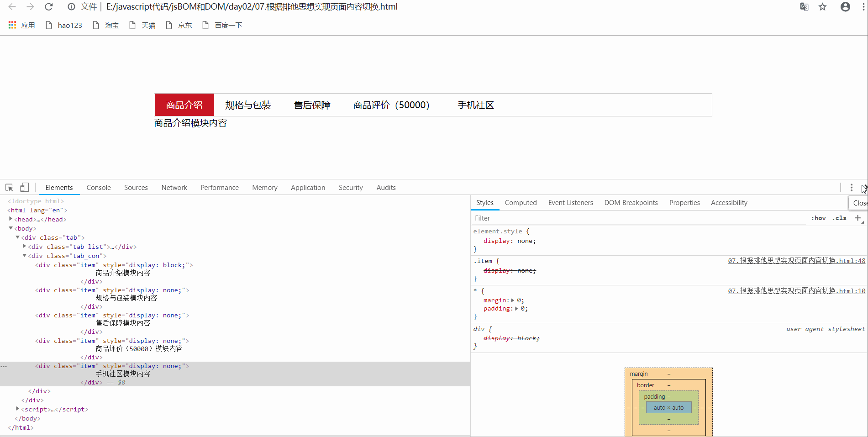Open the Chrome profile account icon

point(844,6)
